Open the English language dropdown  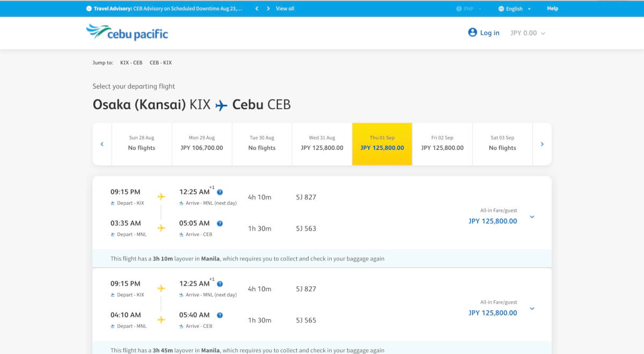515,9
